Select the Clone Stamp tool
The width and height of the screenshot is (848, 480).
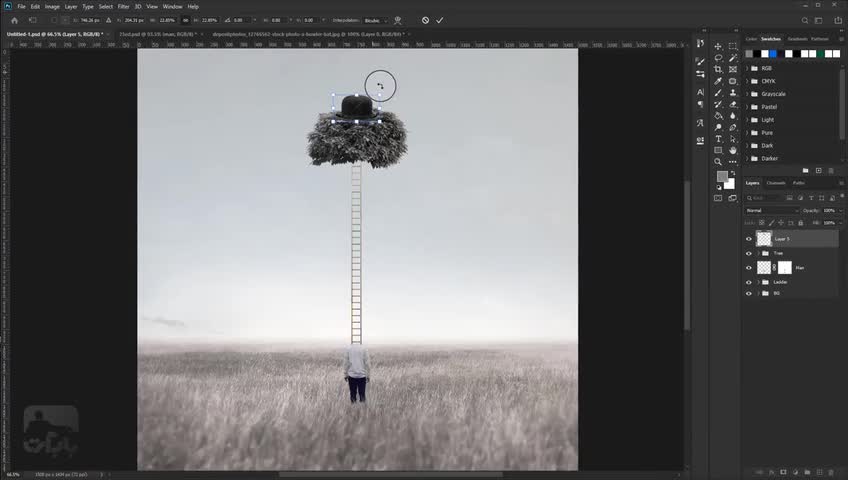click(x=733, y=93)
